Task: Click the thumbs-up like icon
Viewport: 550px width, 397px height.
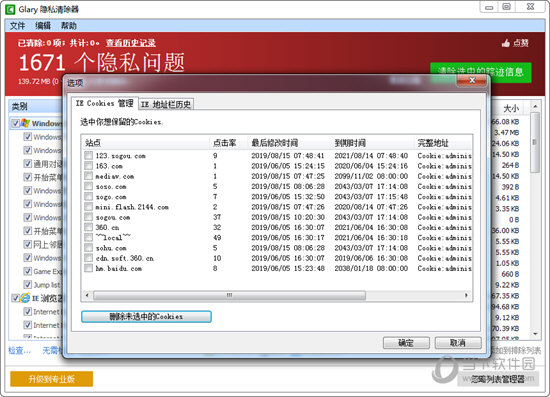Action: (506, 43)
